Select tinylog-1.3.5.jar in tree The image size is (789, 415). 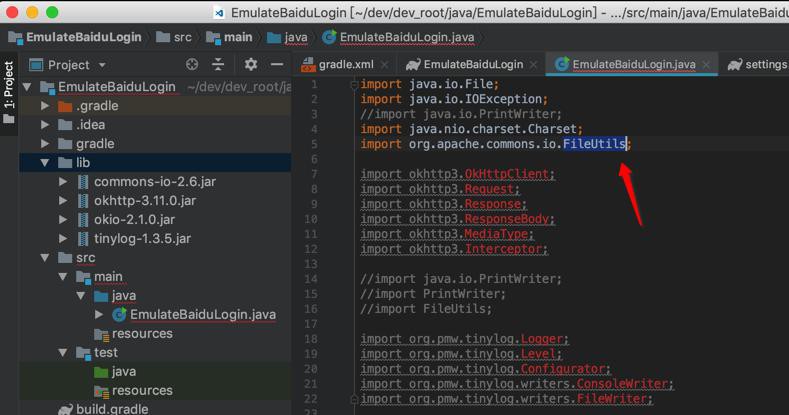[x=155, y=238]
